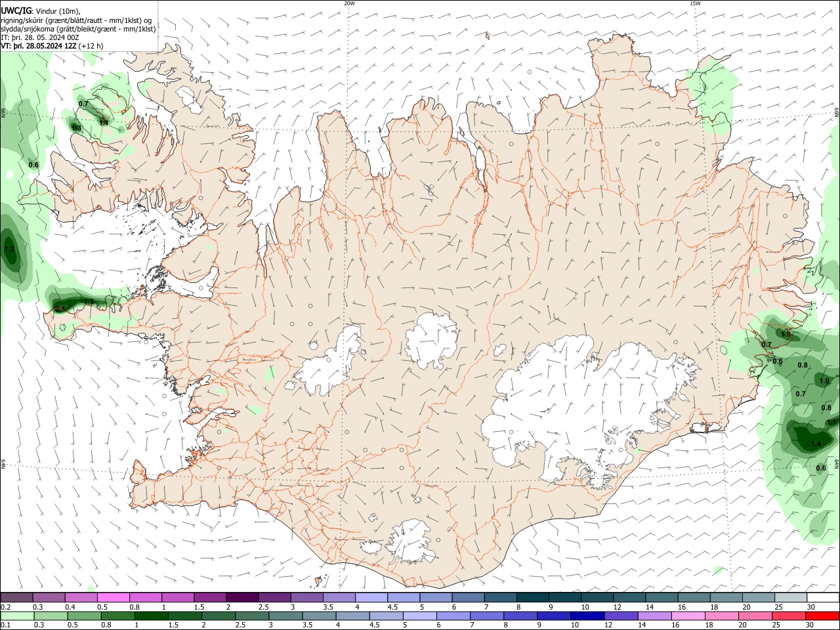Image resolution: width=840 pixels, height=630 pixels.
Task: Pick lower legend darkest green swatch between 1 and 1.5
Action: 151,616
